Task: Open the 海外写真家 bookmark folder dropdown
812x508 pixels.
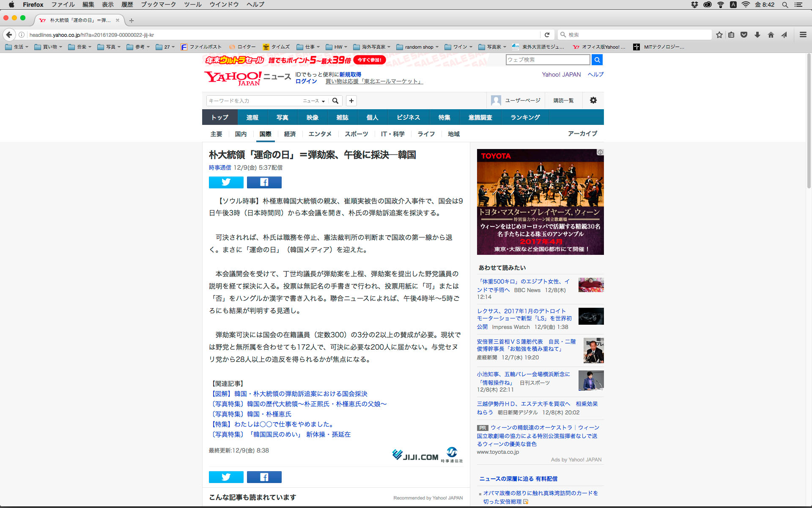Action: [372, 47]
